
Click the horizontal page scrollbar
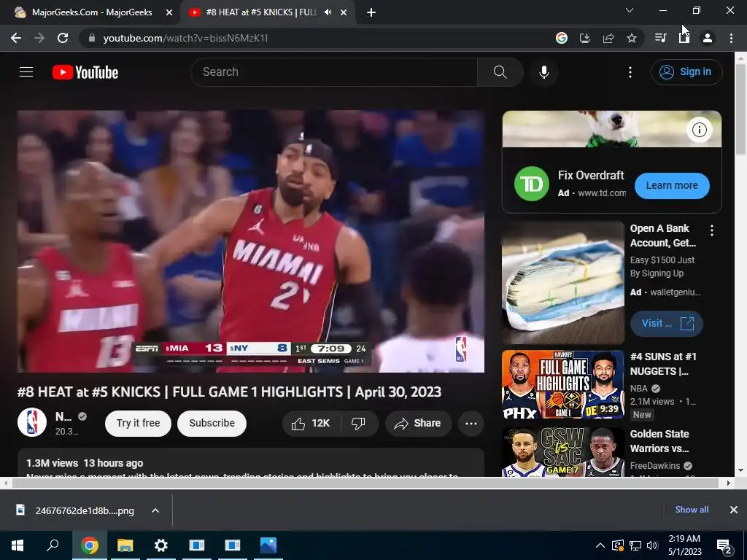[365, 483]
